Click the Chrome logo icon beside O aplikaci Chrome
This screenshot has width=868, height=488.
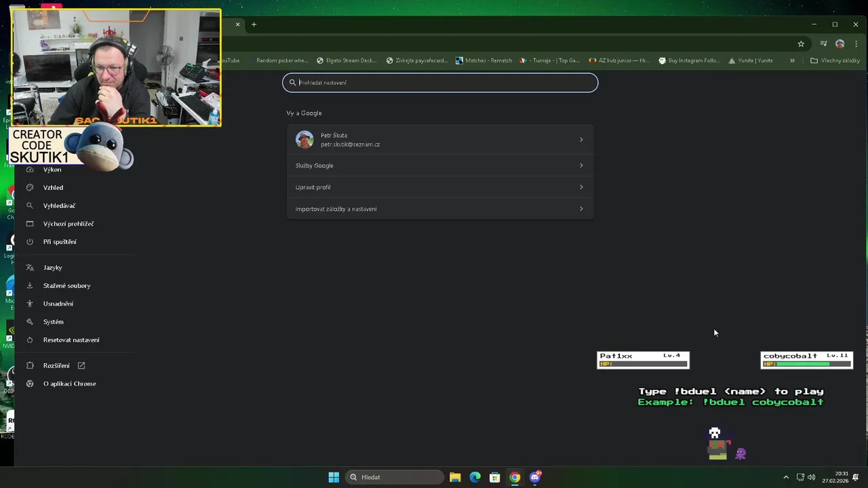pos(30,384)
